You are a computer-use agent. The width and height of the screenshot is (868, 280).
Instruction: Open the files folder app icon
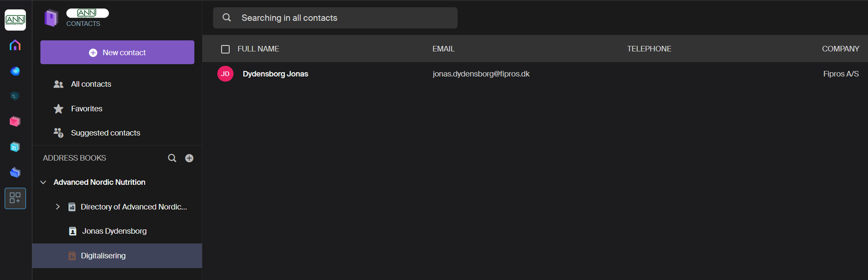point(15,173)
